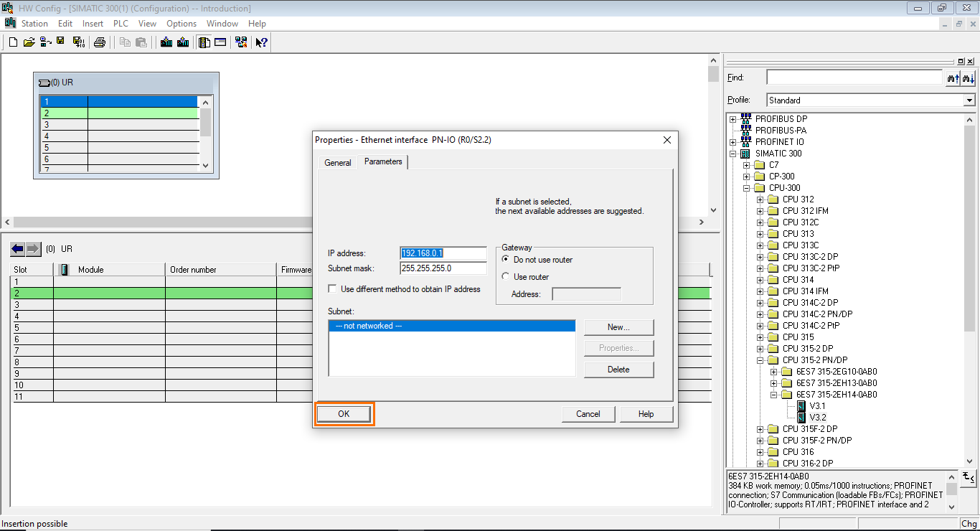Activate the context Help arrow icon

(x=262, y=42)
